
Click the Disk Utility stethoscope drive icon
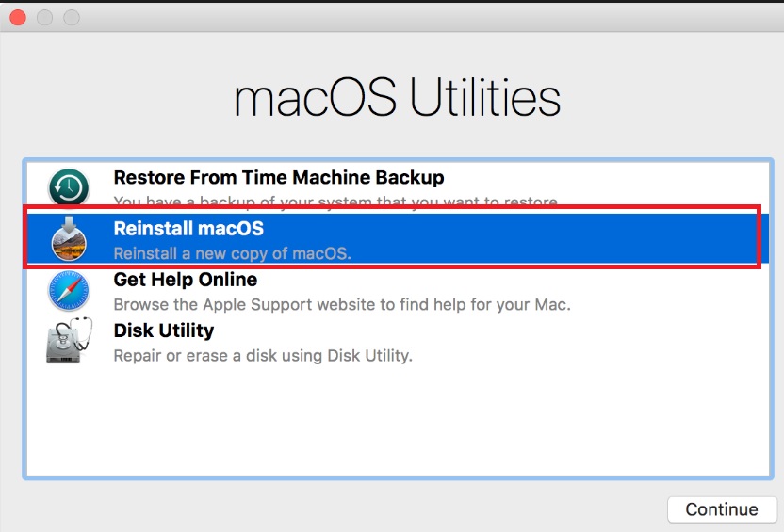point(69,342)
